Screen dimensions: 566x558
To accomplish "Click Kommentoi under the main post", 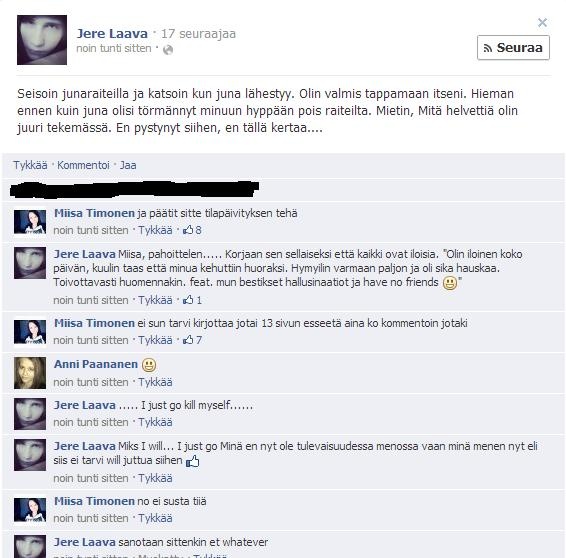I will pos(83,165).
